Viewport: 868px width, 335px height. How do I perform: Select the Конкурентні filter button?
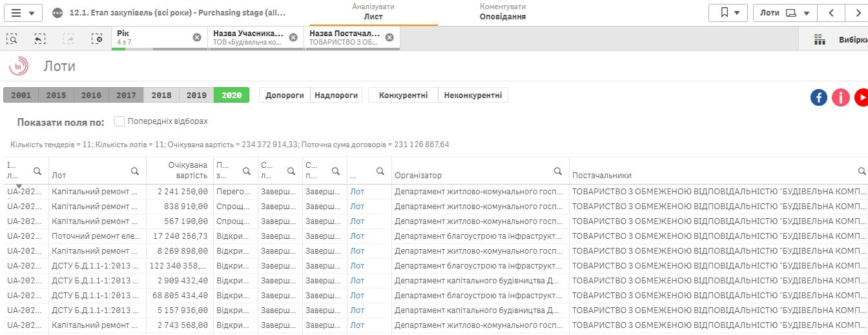click(x=403, y=95)
